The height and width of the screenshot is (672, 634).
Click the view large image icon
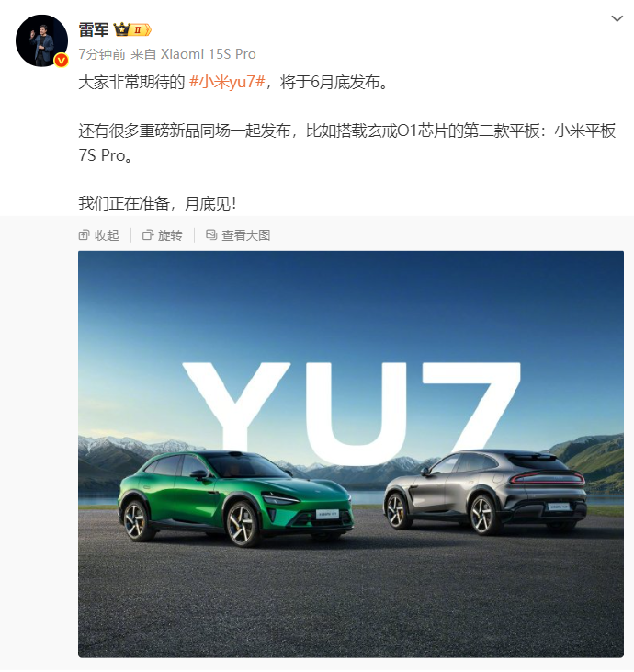(211, 234)
